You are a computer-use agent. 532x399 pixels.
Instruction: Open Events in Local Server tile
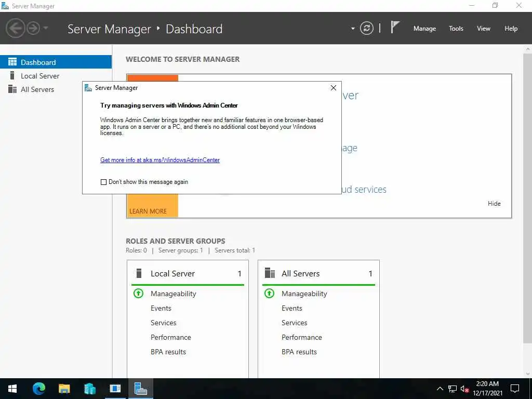click(x=161, y=308)
